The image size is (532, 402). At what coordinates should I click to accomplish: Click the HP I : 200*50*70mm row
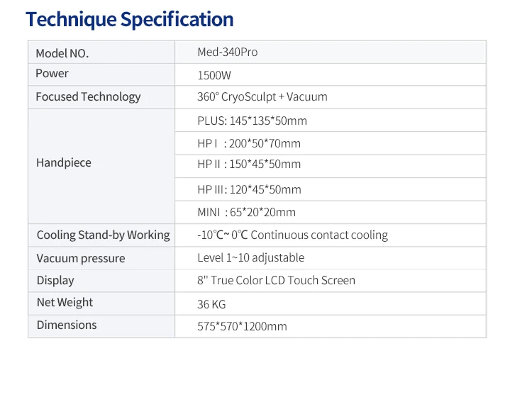click(x=331, y=143)
